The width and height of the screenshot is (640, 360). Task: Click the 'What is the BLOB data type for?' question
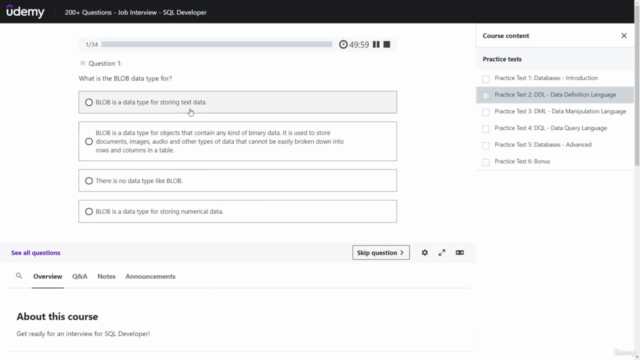tap(125, 78)
